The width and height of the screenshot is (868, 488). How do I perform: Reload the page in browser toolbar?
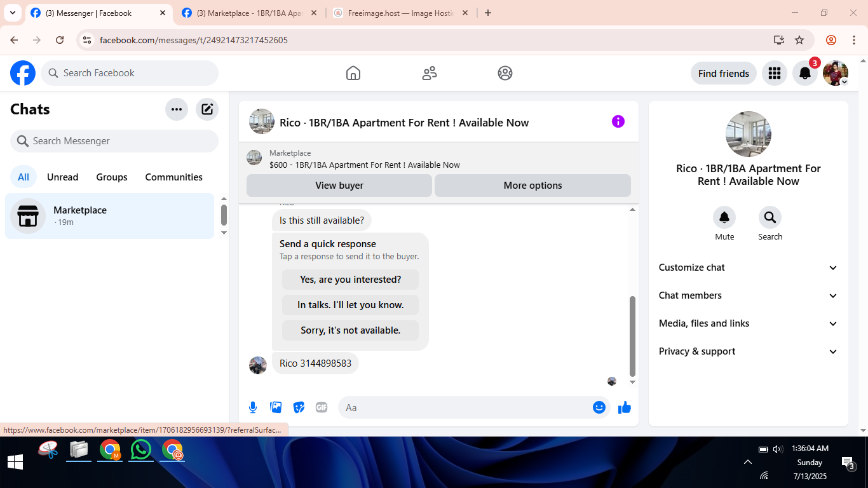tap(60, 40)
